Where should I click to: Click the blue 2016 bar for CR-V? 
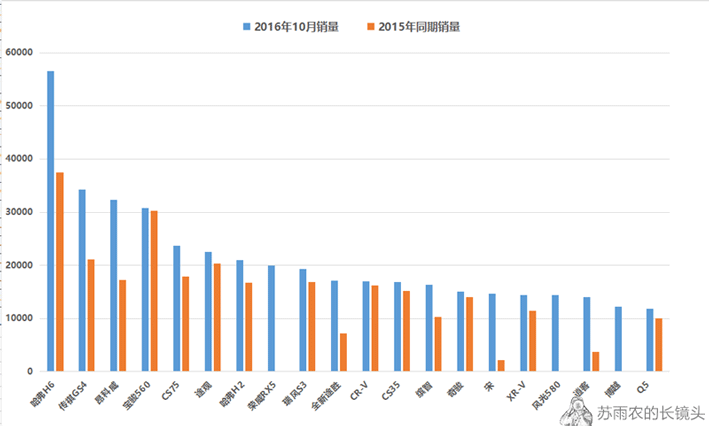coord(366,327)
